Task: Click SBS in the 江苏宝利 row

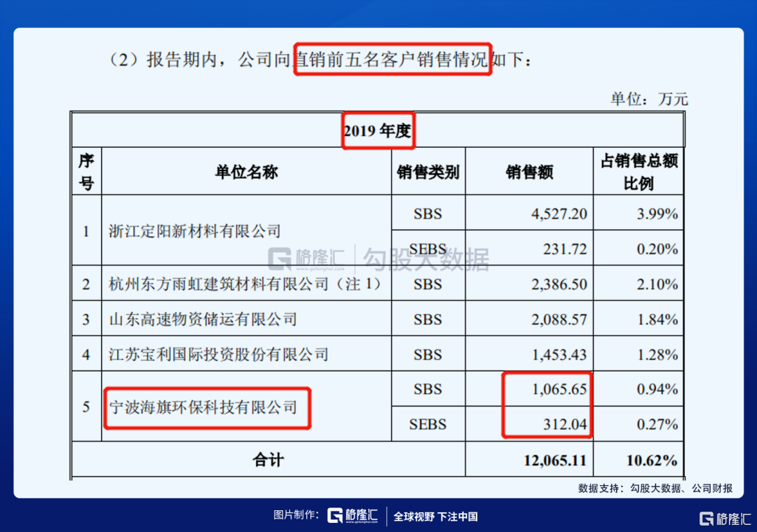Action: [428, 354]
